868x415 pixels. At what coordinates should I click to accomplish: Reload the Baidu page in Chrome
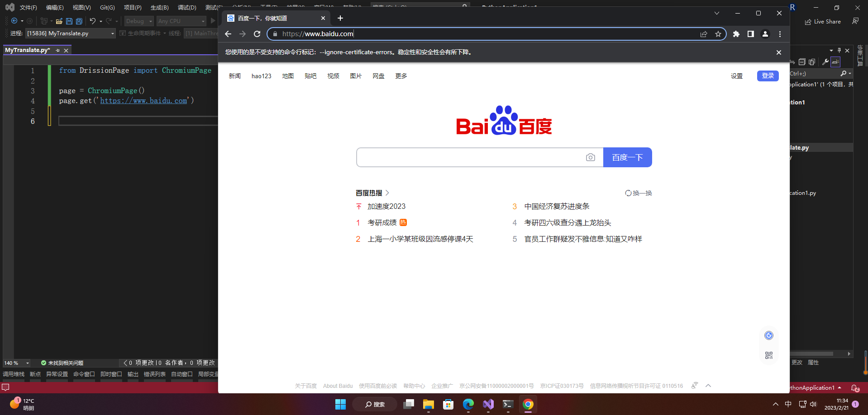(257, 34)
